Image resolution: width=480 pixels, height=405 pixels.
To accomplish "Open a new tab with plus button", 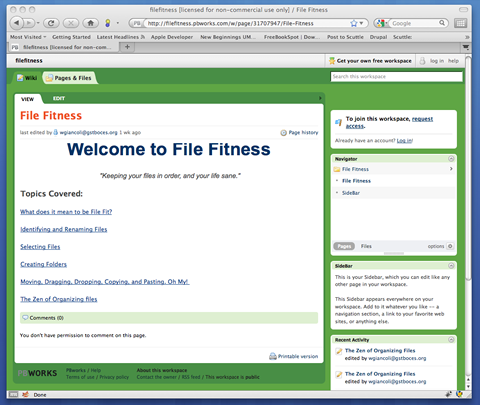I will [127, 47].
